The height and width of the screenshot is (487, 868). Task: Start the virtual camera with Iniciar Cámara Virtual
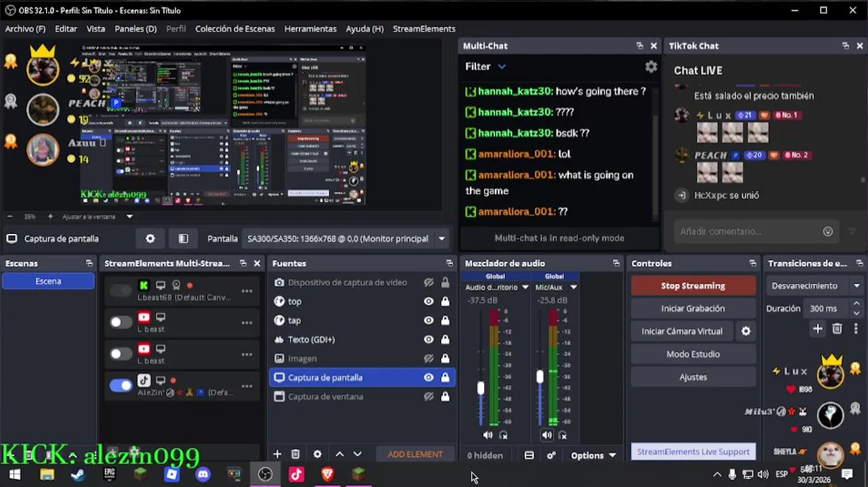pos(682,331)
